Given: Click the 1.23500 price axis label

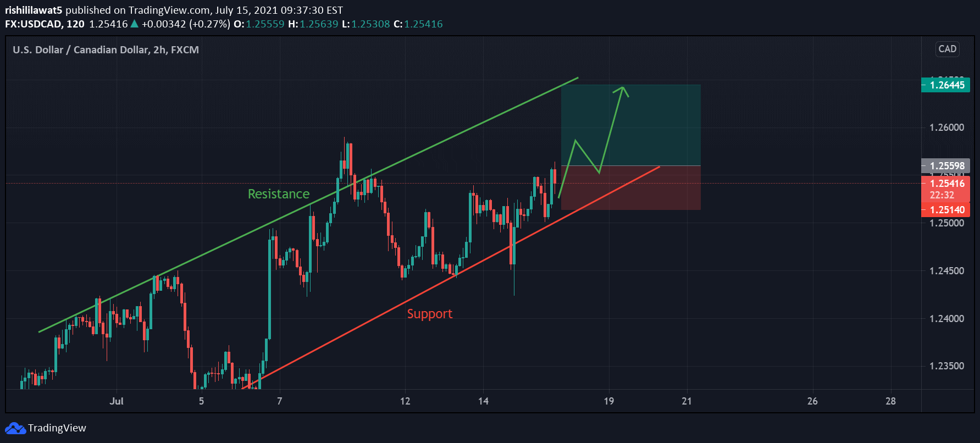Looking at the screenshot, I should (x=946, y=366).
